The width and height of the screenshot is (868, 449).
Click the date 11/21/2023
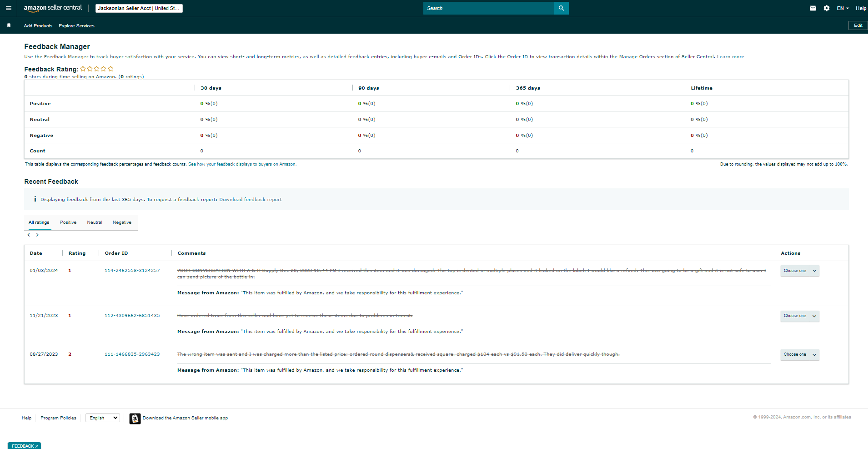[44, 316]
